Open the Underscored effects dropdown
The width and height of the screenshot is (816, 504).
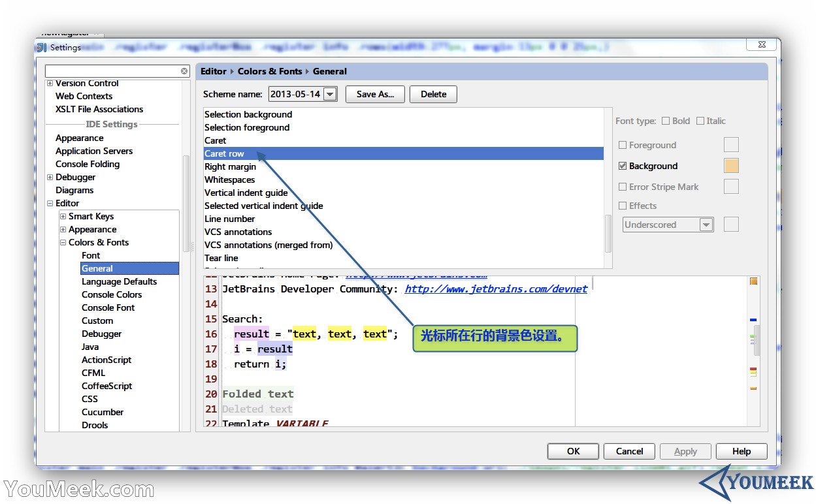(x=706, y=225)
